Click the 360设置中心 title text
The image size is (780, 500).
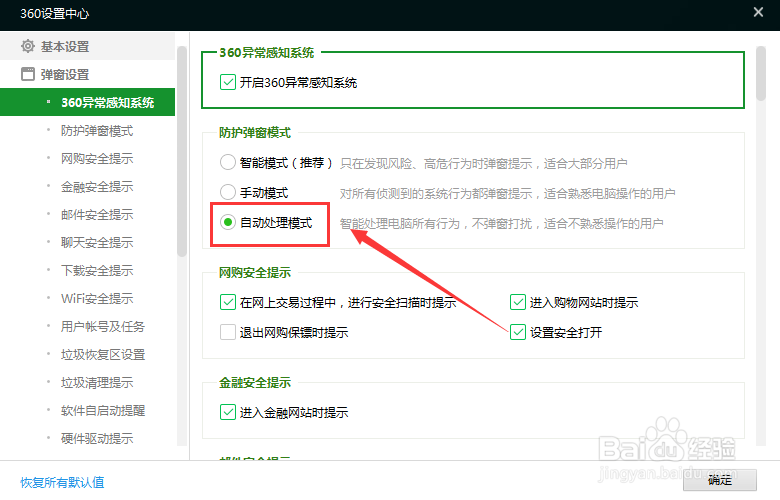(55, 13)
